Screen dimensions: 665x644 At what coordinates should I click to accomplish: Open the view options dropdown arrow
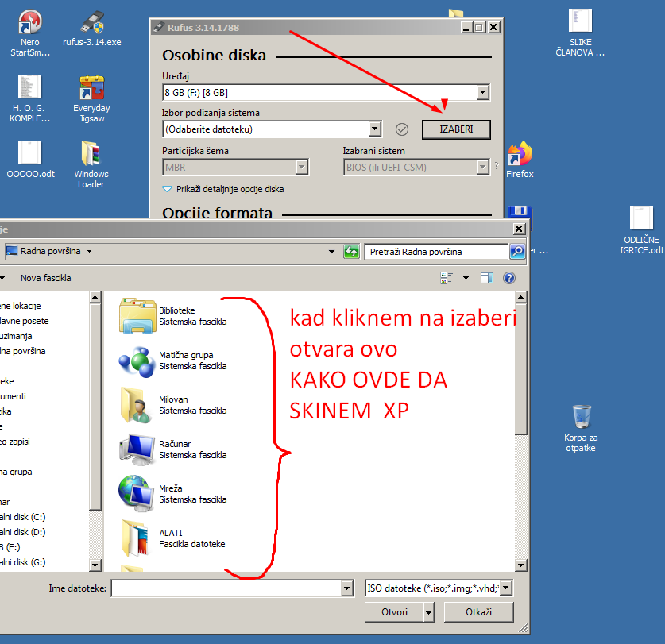tap(466, 278)
